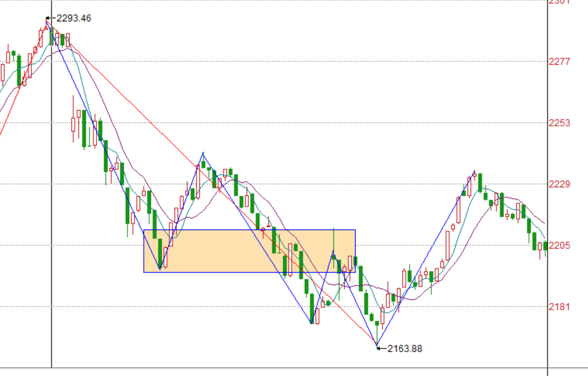Click the right end of the purple average line
This screenshot has width=588, height=376.
(x=544, y=223)
